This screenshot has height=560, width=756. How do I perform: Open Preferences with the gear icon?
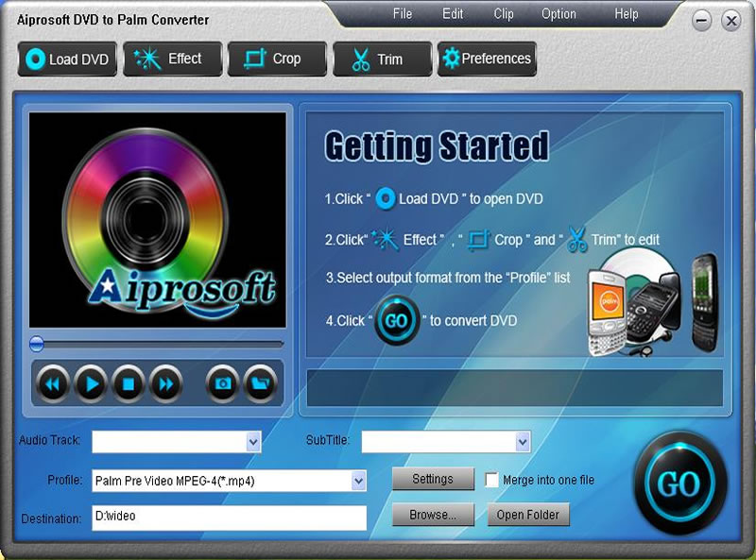(x=487, y=59)
